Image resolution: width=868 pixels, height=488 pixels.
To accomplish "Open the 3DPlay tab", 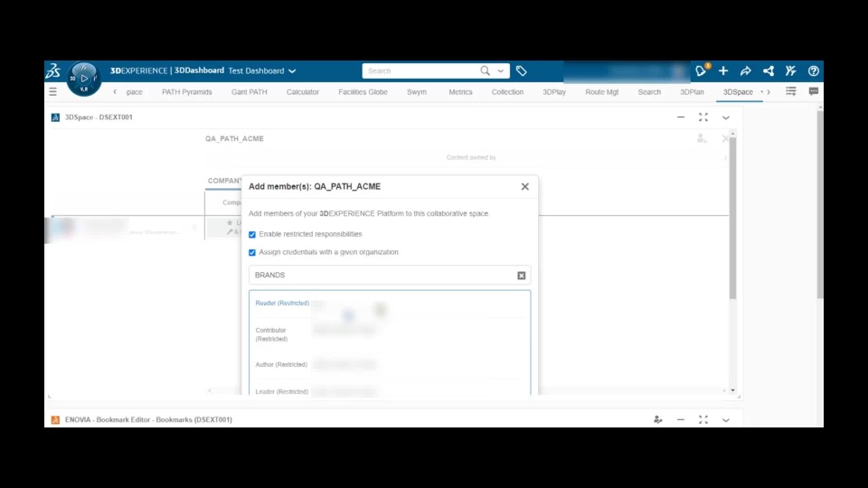I will tap(554, 92).
